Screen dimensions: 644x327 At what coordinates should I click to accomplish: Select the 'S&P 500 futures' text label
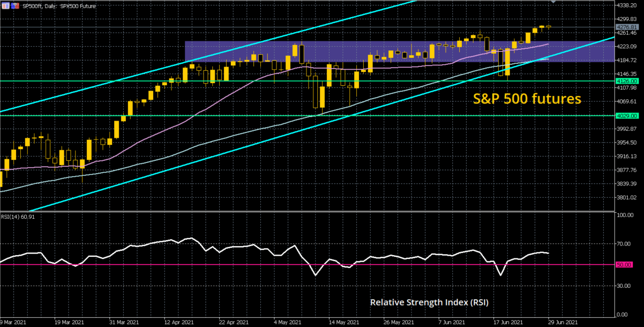[527, 99]
